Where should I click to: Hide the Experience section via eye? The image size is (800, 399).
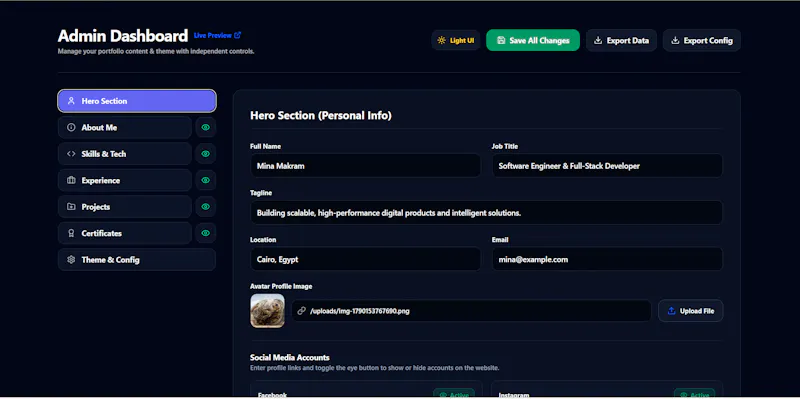206,180
